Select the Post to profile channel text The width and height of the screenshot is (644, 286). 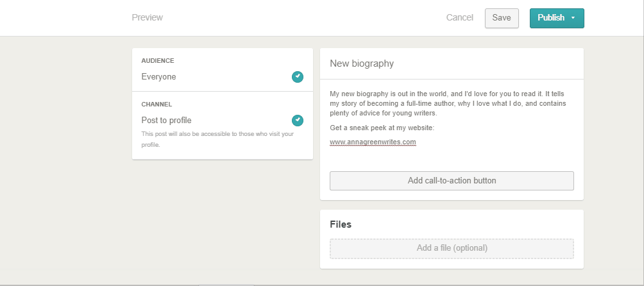point(167,121)
